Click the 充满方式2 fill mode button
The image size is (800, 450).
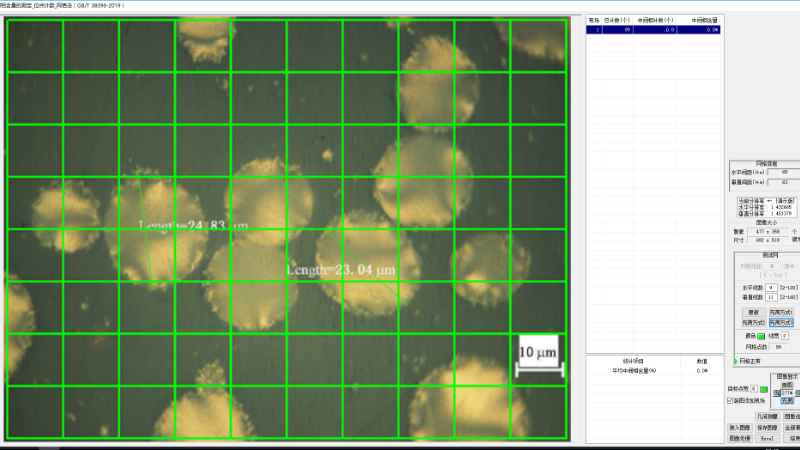click(754, 323)
